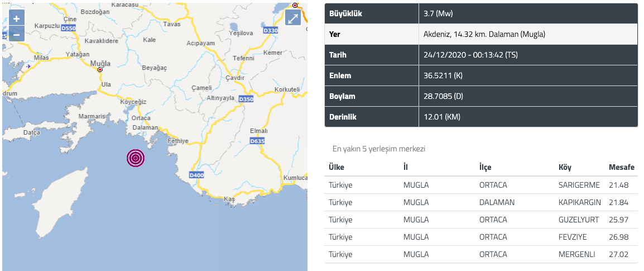Click the D550 road shield near Çine
The width and height of the screenshot is (644, 271).
[x=68, y=29]
